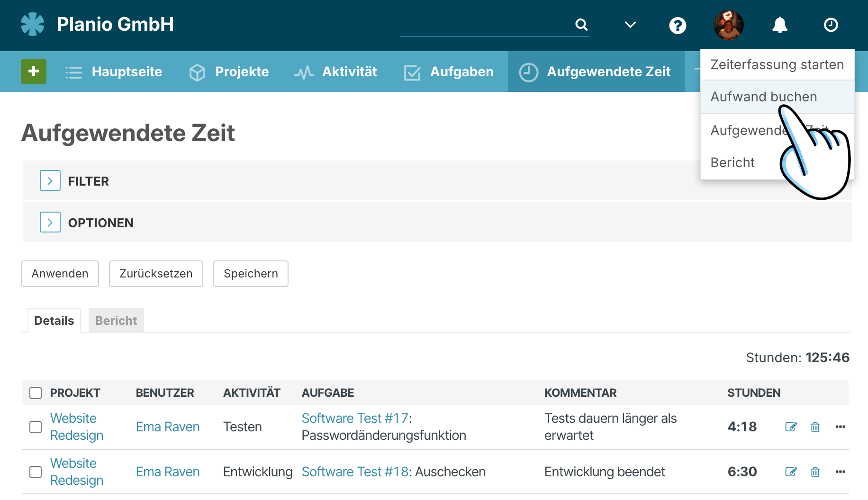The width and height of the screenshot is (868, 500).
Task: Sort by the AUFGABE column header
Action: pyautogui.click(x=328, y=393)
